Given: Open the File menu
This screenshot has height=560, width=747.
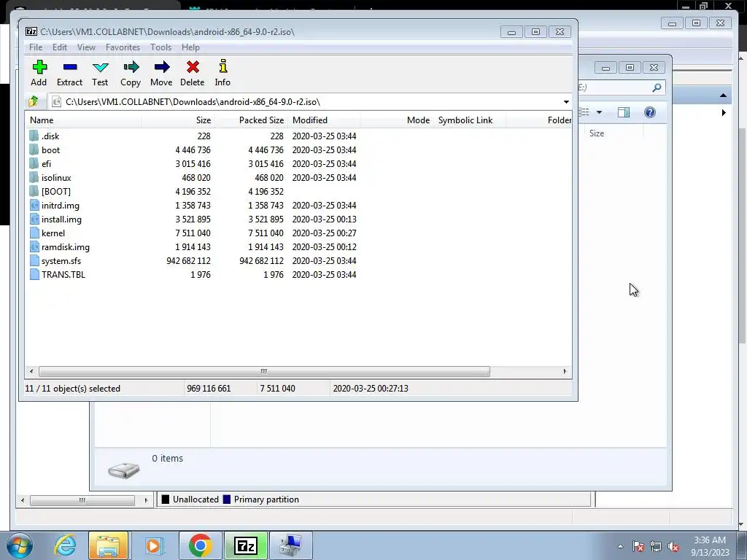Looking at the screenshot, I should (36, 47).
